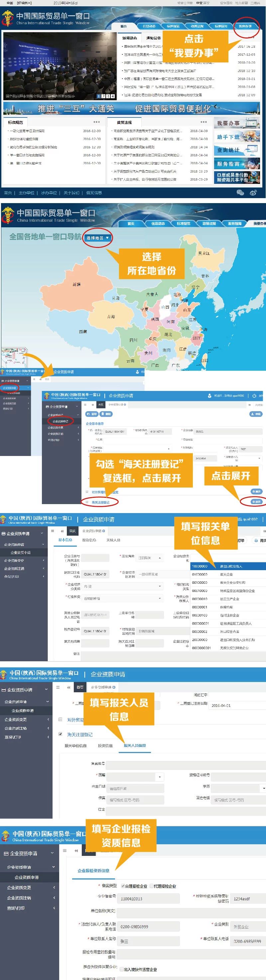Select Xinjiang (新疆) on the map

click(76, 284)
